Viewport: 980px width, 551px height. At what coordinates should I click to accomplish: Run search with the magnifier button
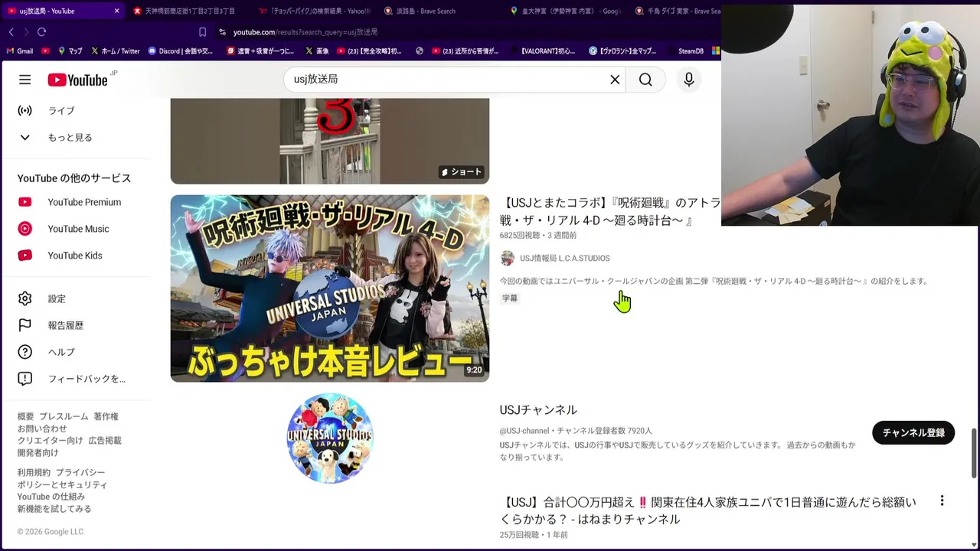pos(645,80)
